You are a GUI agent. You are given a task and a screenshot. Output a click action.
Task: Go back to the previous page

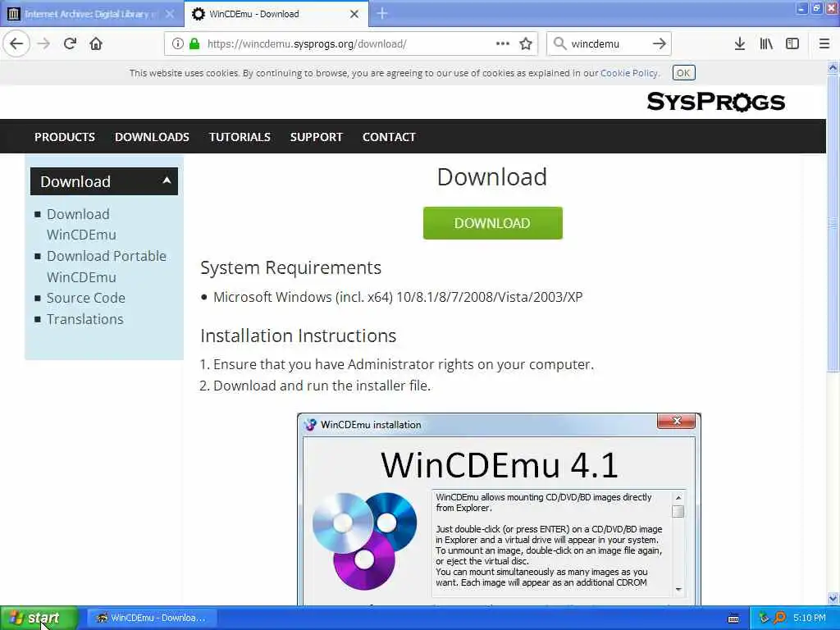(16, 44)
